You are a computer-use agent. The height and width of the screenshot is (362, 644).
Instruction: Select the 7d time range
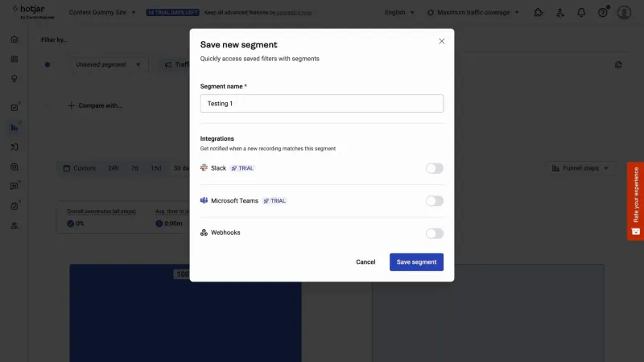click(x=134, y=168)
